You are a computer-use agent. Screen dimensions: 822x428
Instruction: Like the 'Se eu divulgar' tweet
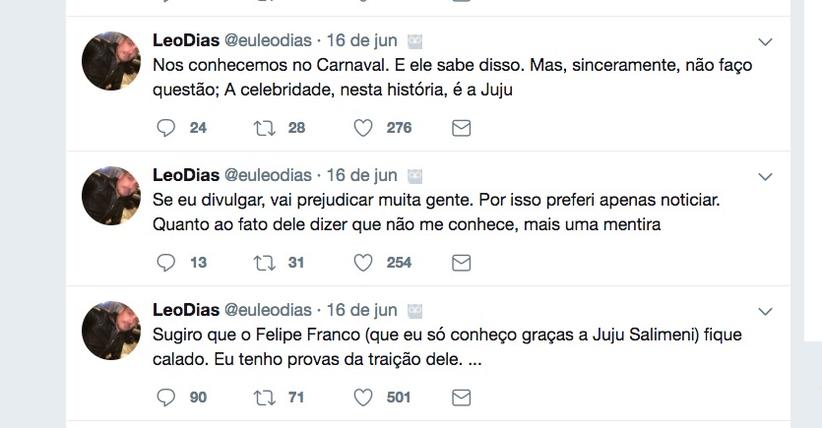[x=363, y=263]
